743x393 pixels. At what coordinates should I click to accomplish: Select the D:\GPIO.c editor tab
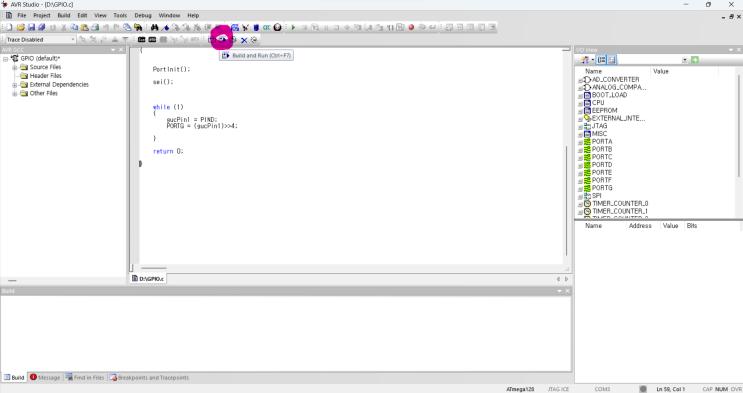[148, 279]
